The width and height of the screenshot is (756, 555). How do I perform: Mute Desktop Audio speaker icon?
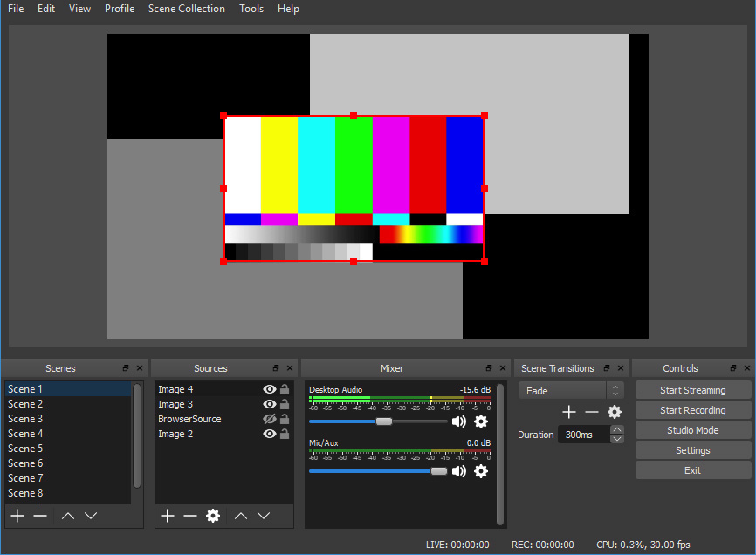point(459,421)
